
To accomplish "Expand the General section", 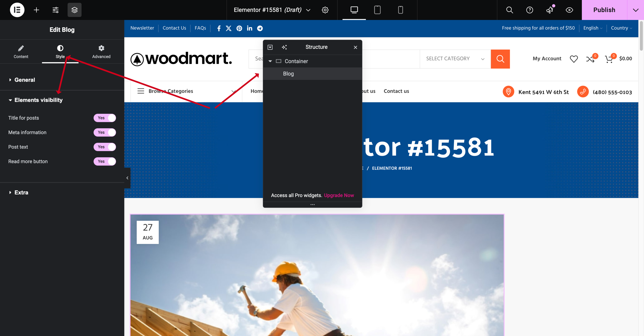I will [62, 80].
